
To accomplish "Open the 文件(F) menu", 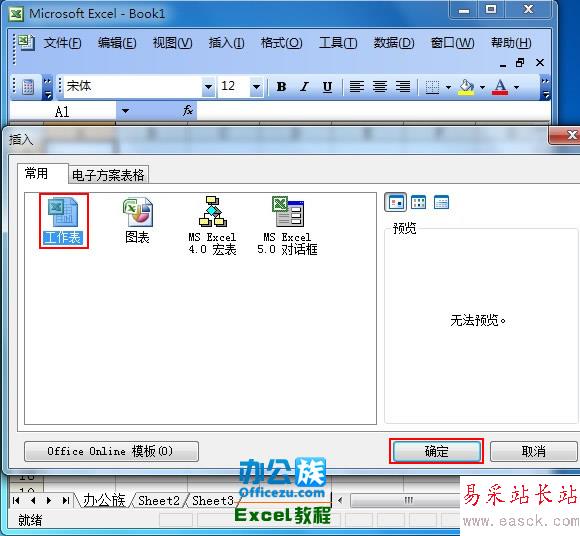I will (62, 43).
